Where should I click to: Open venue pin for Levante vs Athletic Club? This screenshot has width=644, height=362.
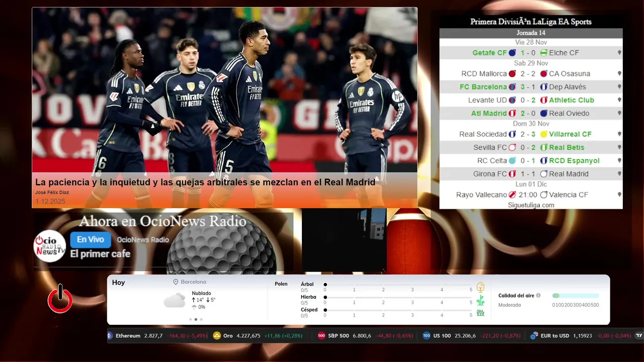pos(619,100)
